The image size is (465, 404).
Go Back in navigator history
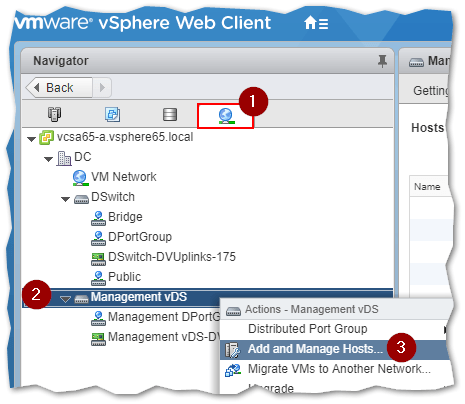[x=59, y=88]
